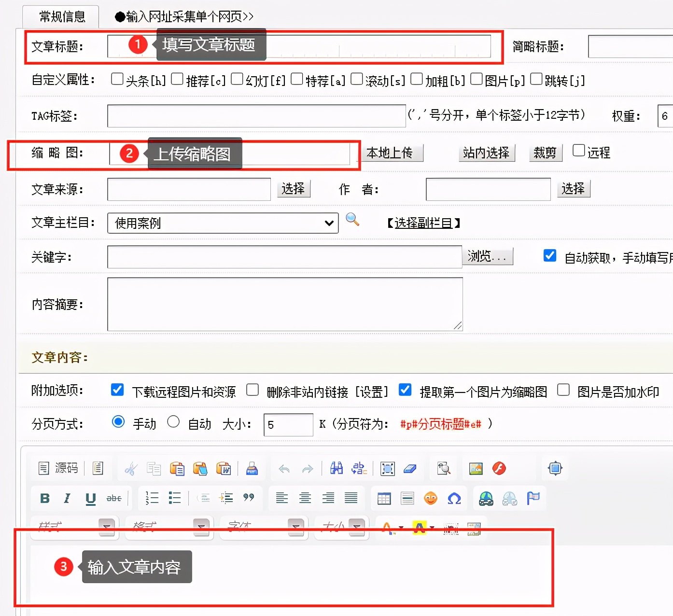Open find with the binoculars icon
This screenshot has height=616, width=673.
[336, 468]
